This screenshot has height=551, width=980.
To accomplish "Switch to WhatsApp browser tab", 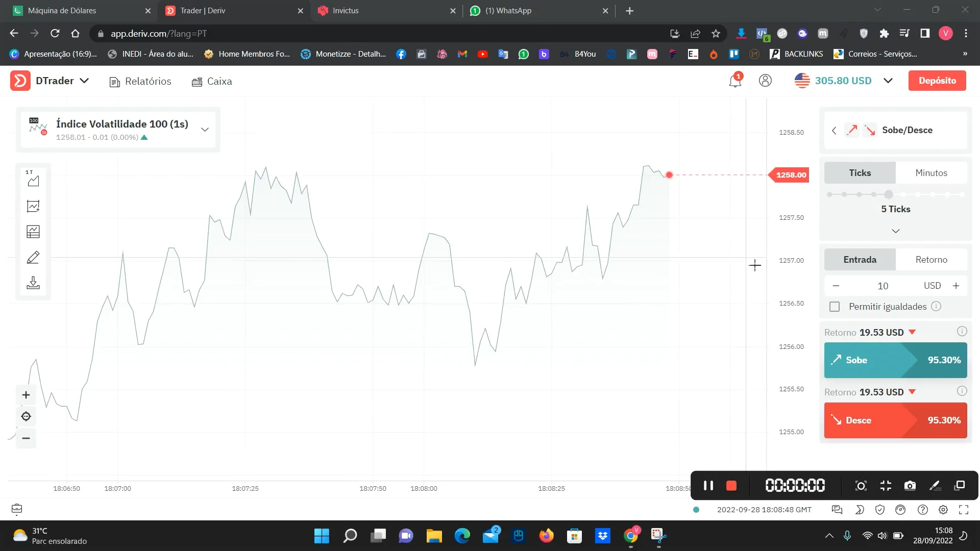I will pyautogui.click(x=538, y=11).
